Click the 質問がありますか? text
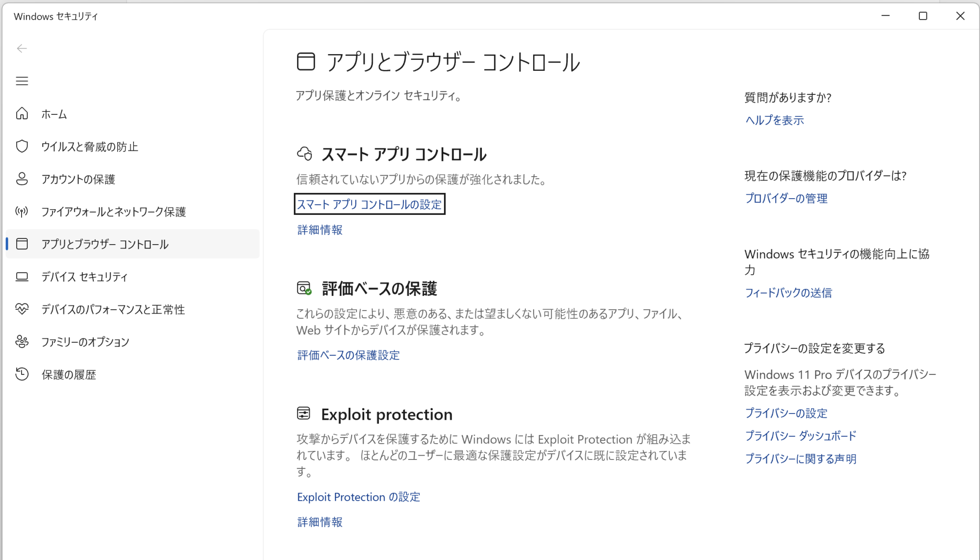Image resolution: width=980 pixels, height=560 pixels. pos(788,98)
